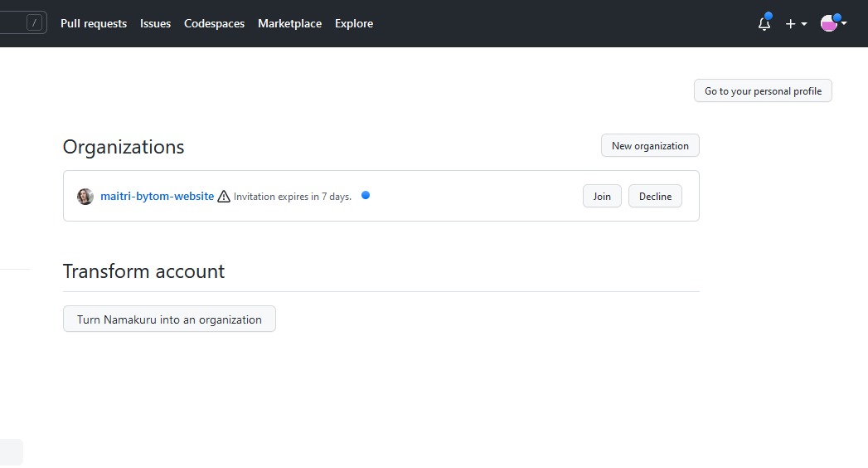This screenshot has width=868, height=468.
Task: Click the invitation warning triangle icon
Action: pyautogui.click(x=224, y=197)
